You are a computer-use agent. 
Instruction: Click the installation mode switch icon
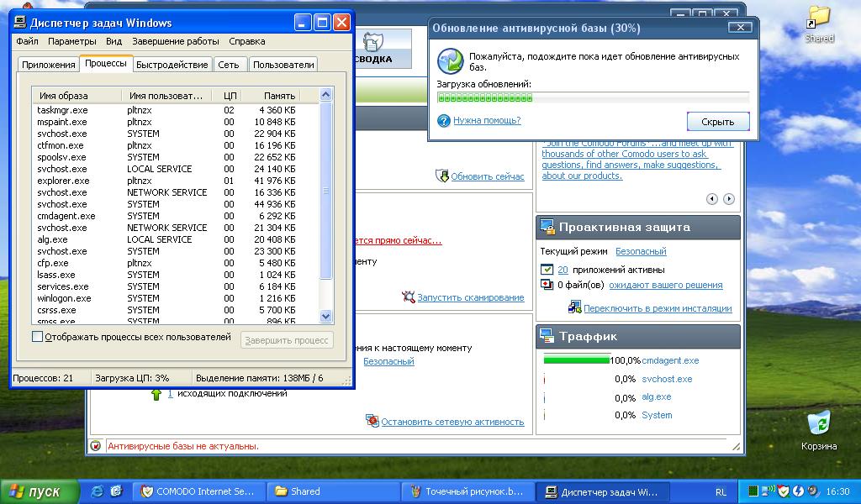tap(574, 307)
